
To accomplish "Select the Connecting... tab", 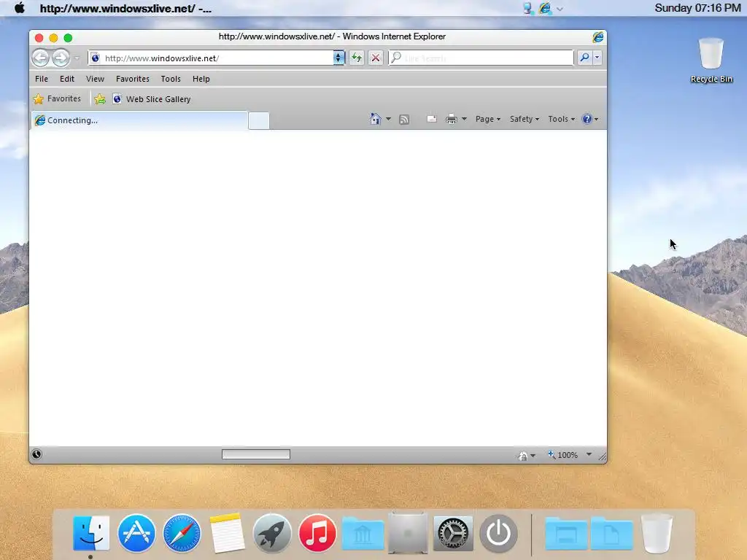I will pyautogui.click(x=139, y=120).
